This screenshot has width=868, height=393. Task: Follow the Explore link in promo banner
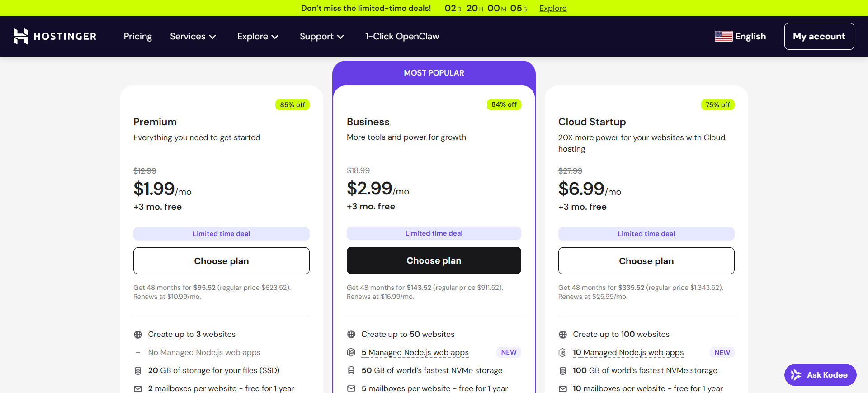pos(552,8)
